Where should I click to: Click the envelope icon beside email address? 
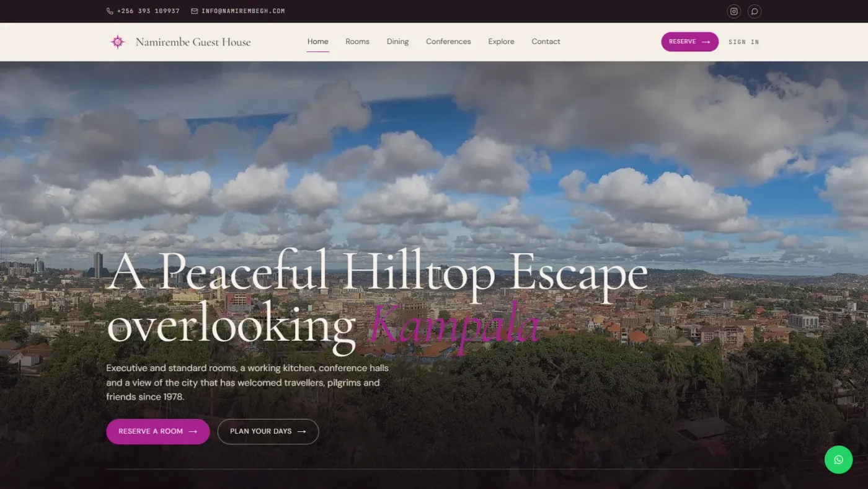coord(195,11)
